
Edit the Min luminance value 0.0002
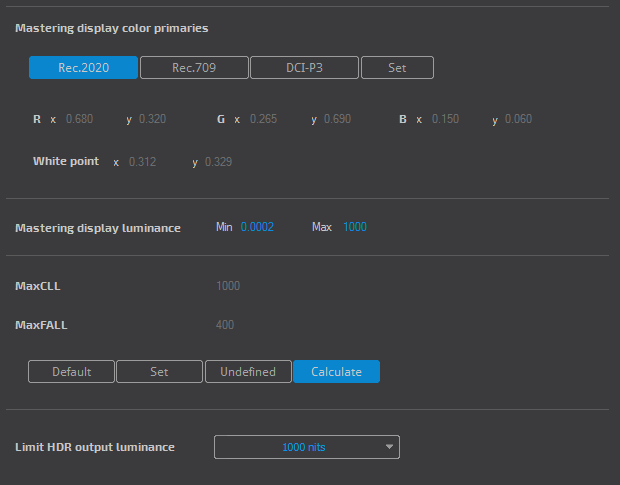tap(257, 227)
